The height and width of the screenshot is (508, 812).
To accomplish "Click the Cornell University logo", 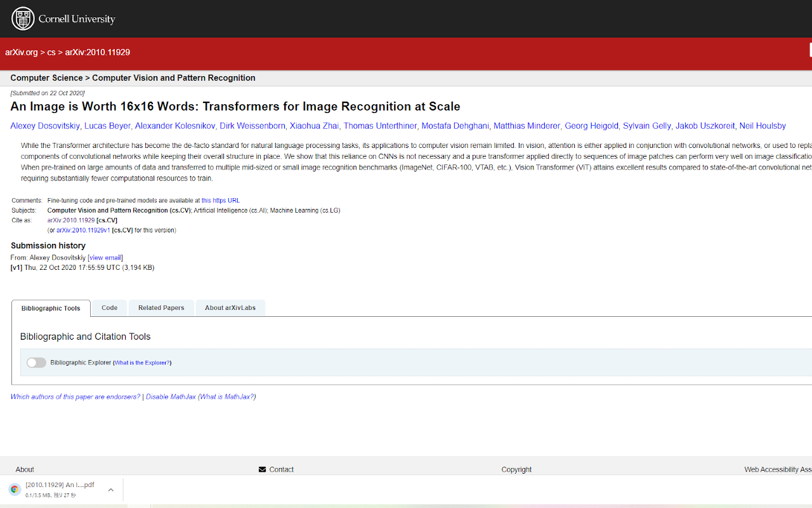I will point(22,18).
